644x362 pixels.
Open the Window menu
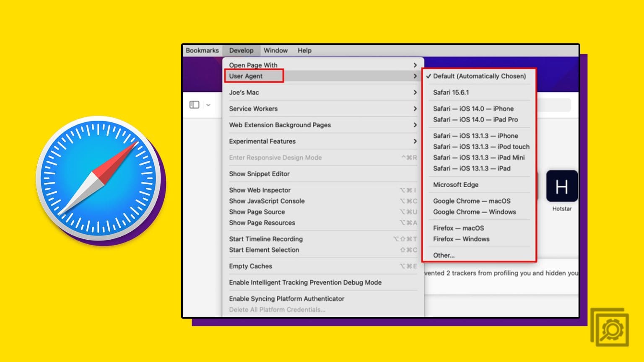[x=275, y=50]
